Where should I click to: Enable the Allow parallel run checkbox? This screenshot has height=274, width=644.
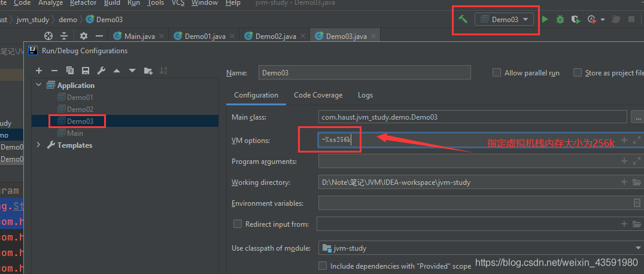(496, 72)
